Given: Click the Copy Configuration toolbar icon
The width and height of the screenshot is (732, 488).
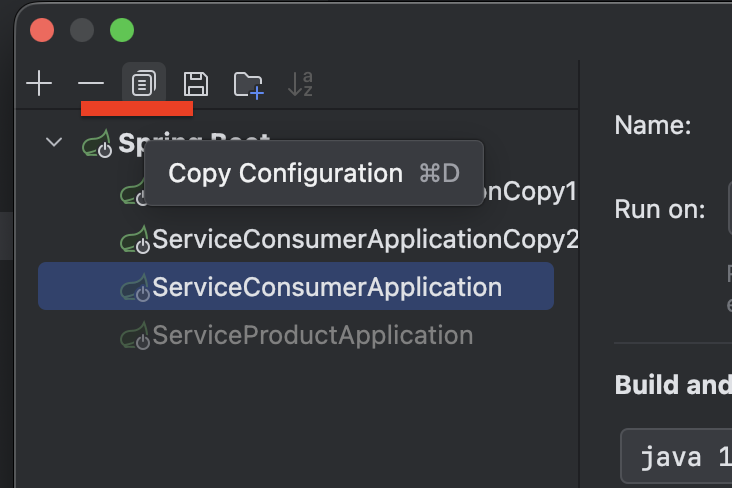Looking at the screenshot, I should pos(144,83).
